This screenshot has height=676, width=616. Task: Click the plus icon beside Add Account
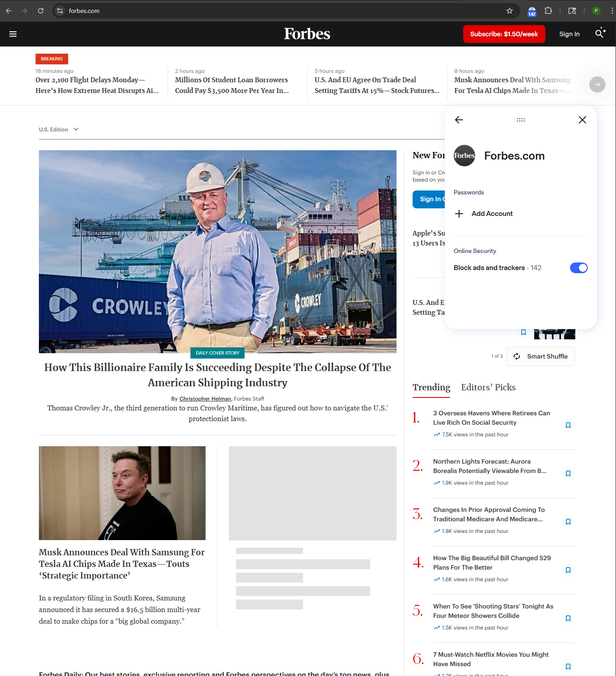tap(459, 214)
